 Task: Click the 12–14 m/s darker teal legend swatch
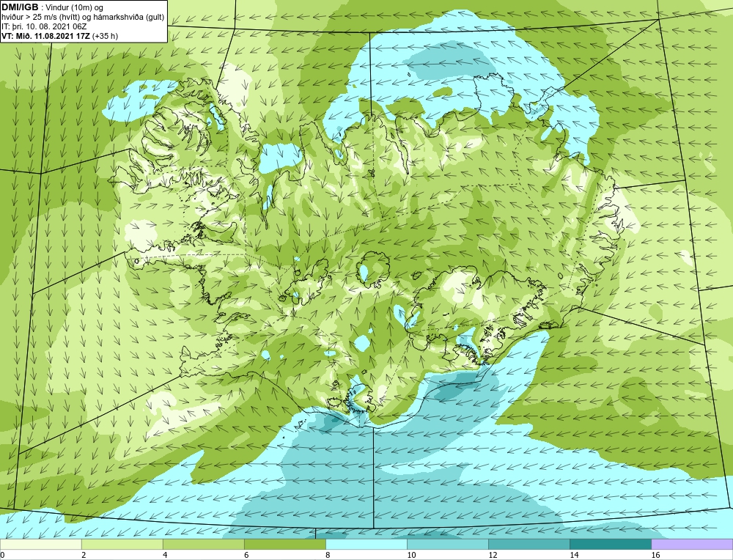tap(528, 545)
